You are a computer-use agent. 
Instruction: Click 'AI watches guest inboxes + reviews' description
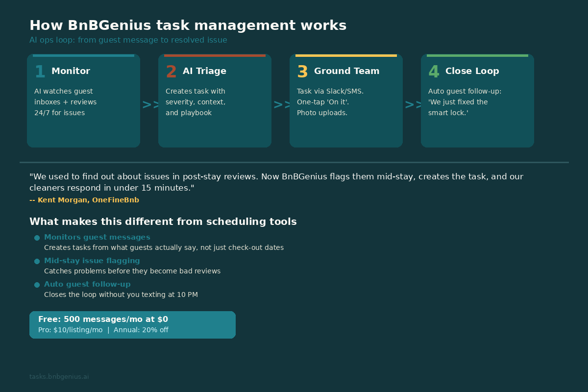coord(65,102)
